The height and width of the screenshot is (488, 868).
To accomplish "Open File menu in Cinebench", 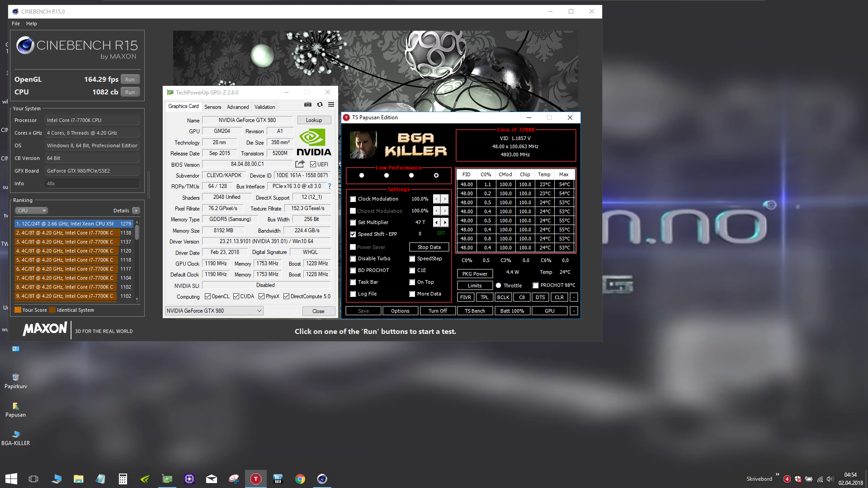I will coord(16,23).
